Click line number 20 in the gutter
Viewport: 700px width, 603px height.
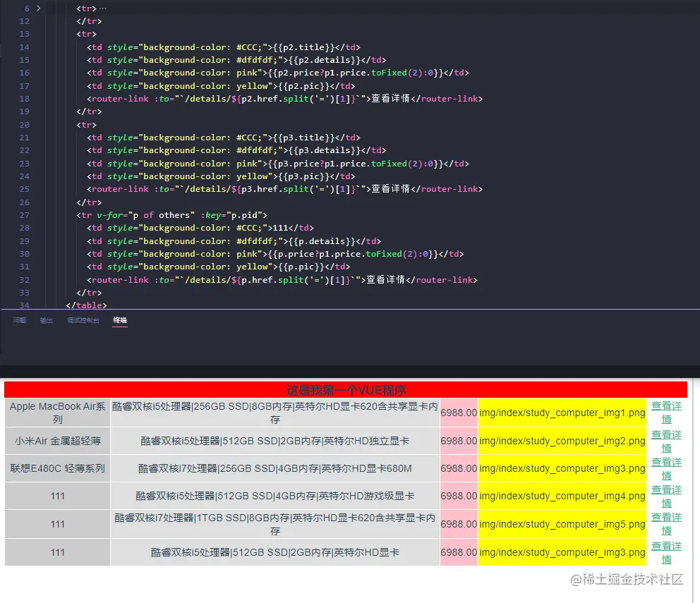click(x=25, y=125)
